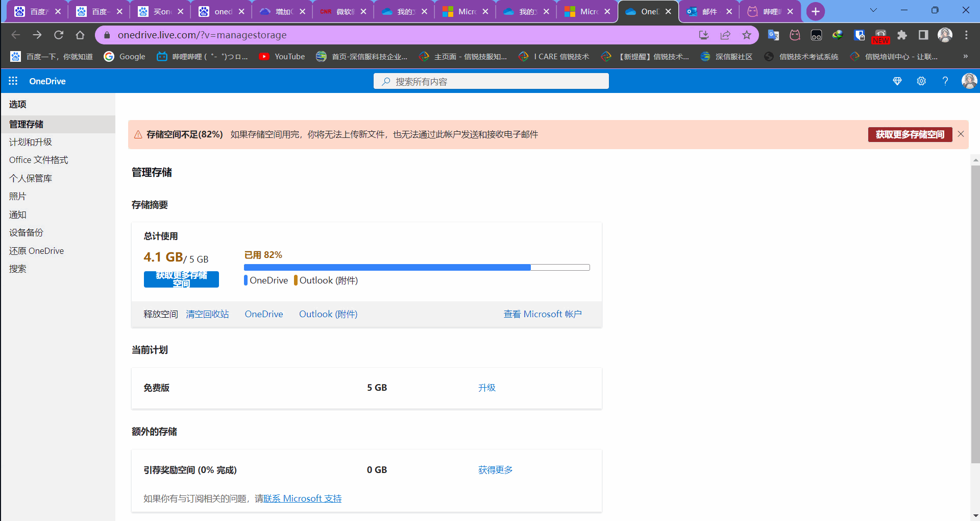The width and height of the screenshot is (980, 521).
Task: Open the OneDrive settings gear
Action: [921, 81]
